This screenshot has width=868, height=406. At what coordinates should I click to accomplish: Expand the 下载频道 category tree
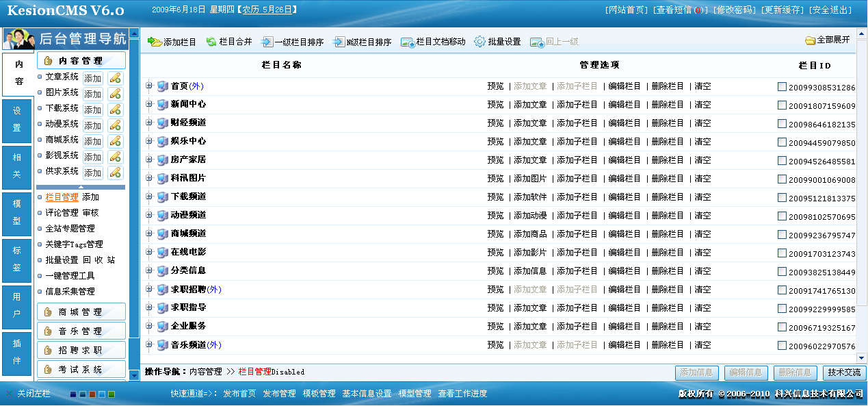pyautogui.click(x=149, y=197)
